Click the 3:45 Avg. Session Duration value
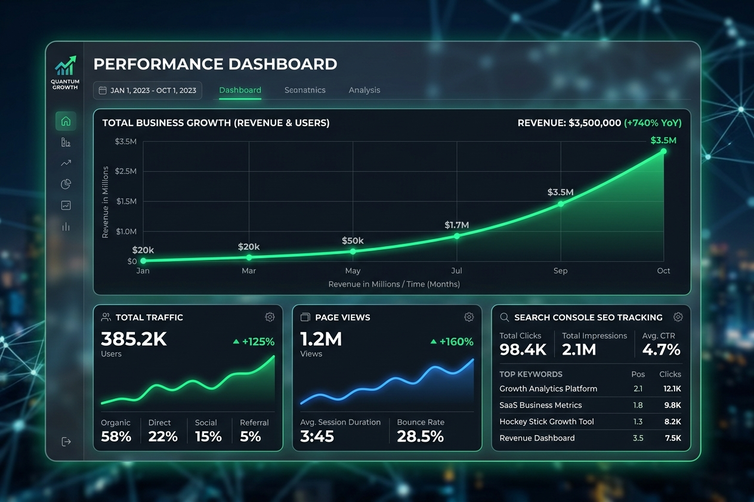The image size is (754, 502). pos(317,437)
